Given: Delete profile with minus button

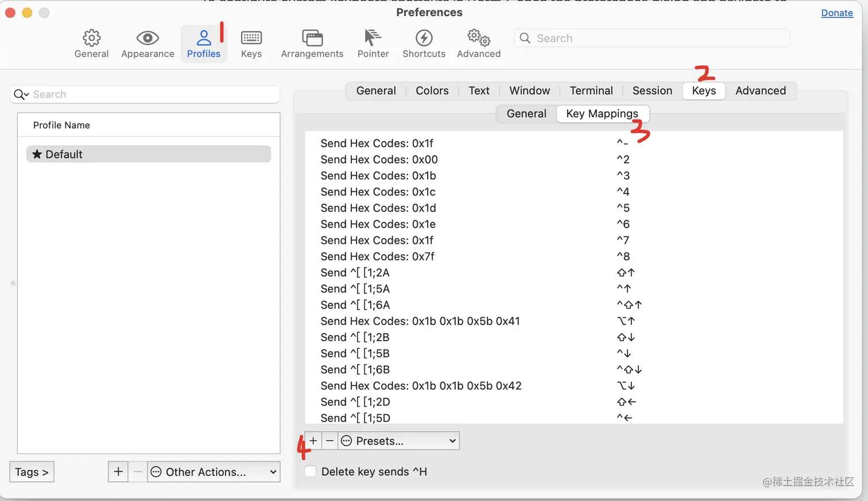Looking at the screenshot, I should (138, 472).
